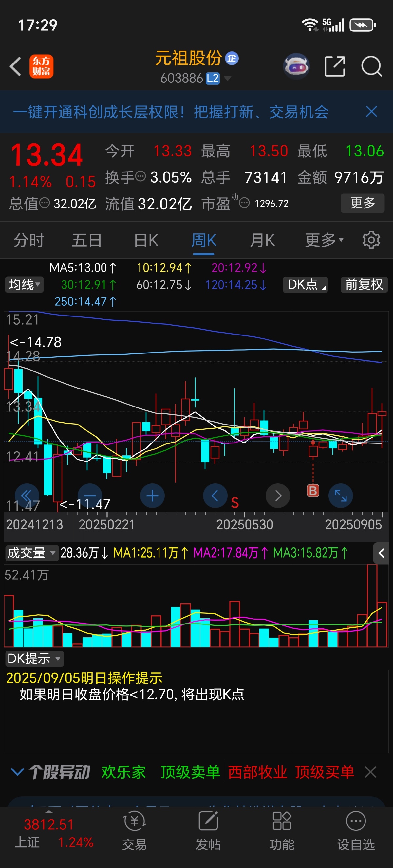This screenshot has height=868, width=393.
Task: Toggle the 前复权 adjustment button
Action: [364, 285]
